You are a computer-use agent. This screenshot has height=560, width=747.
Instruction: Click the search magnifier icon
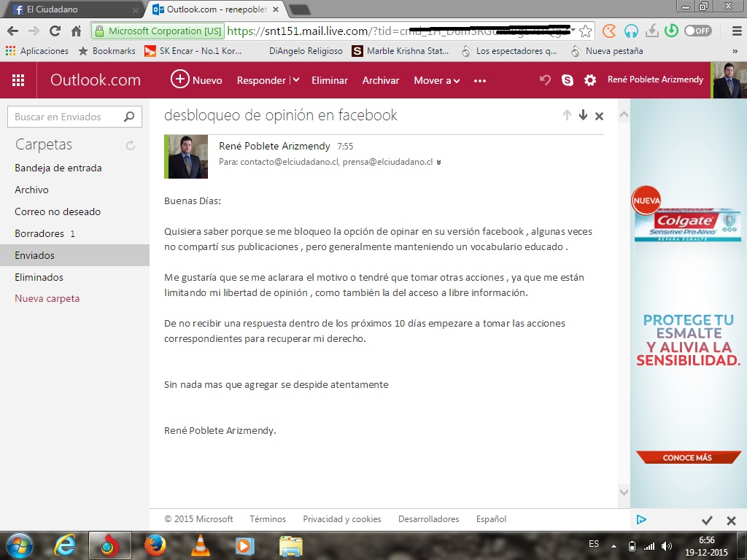coord(129,117)
